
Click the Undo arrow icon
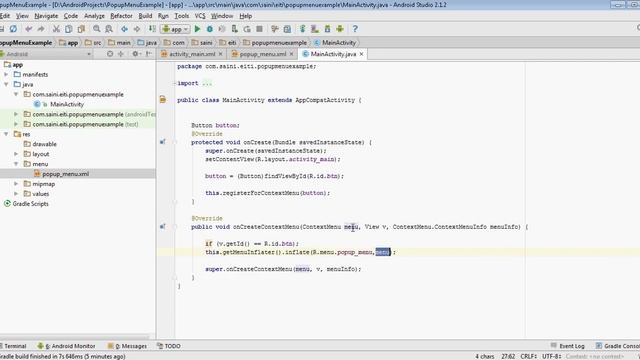click(x=28, y=29)
